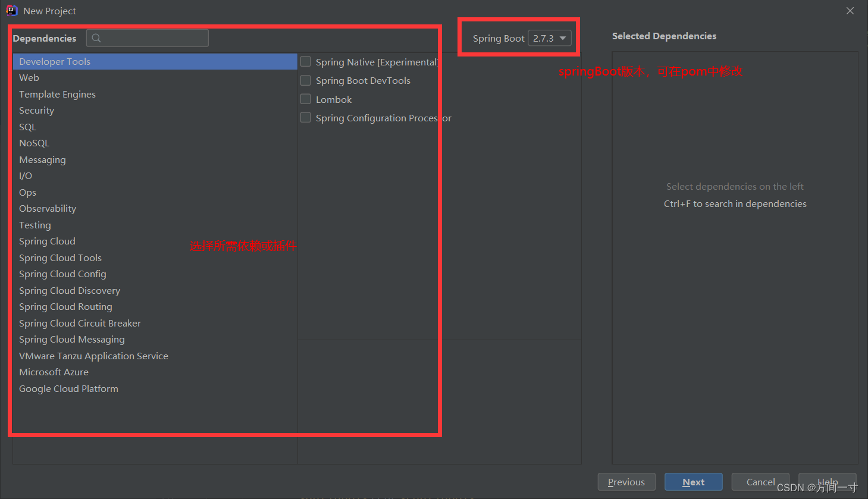This screenshot has width=868, height=499.
Task: Open the Testing category
Action: pyautogui.click(x=155, y=225)
